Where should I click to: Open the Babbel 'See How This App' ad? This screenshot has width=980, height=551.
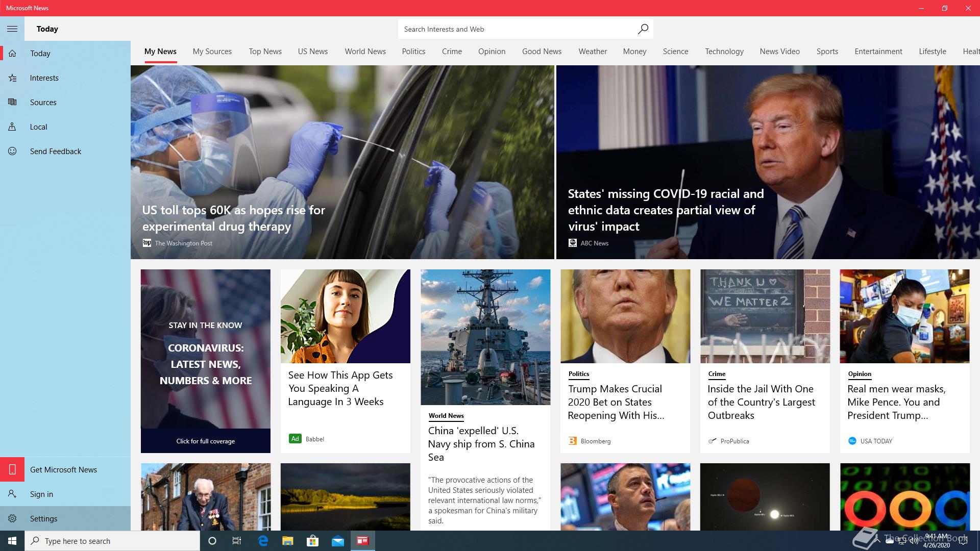pyautogui.click(x=340, y=388)
